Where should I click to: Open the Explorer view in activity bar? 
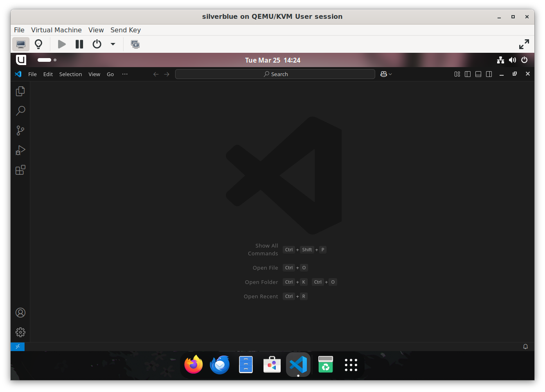point(20,91)
